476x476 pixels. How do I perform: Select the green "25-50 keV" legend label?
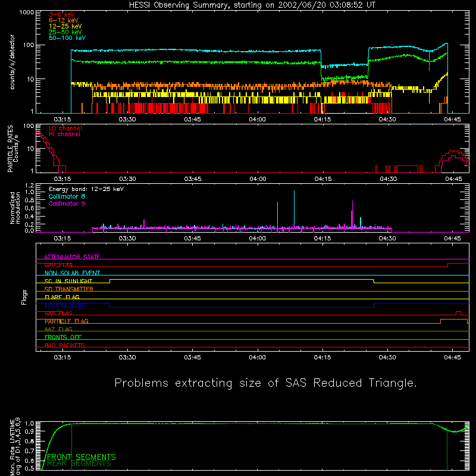(x=65, y=32)
